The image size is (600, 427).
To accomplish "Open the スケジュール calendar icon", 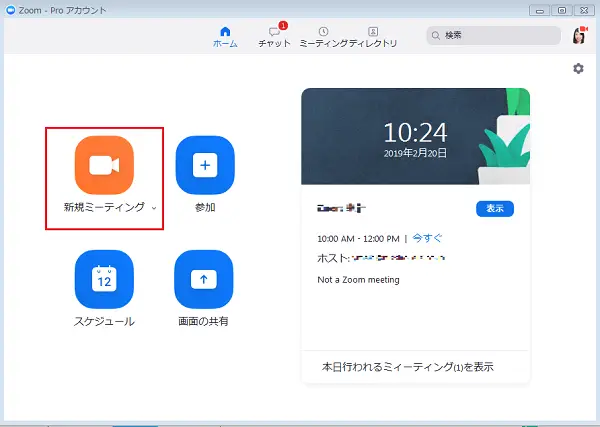I will coord(104,279).
